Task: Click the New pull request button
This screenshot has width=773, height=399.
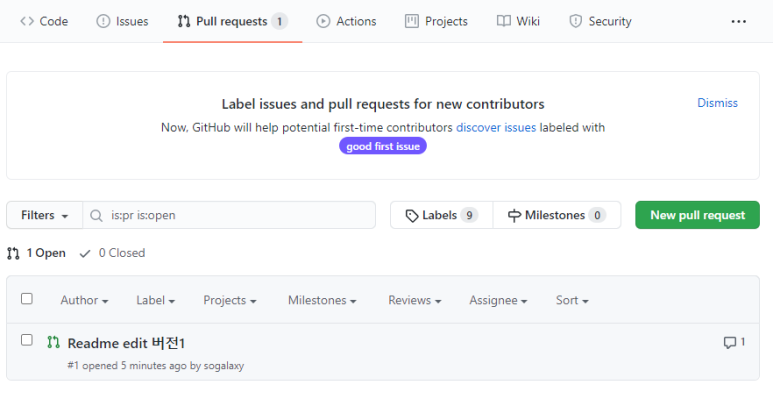Action: tap(698, 215)
